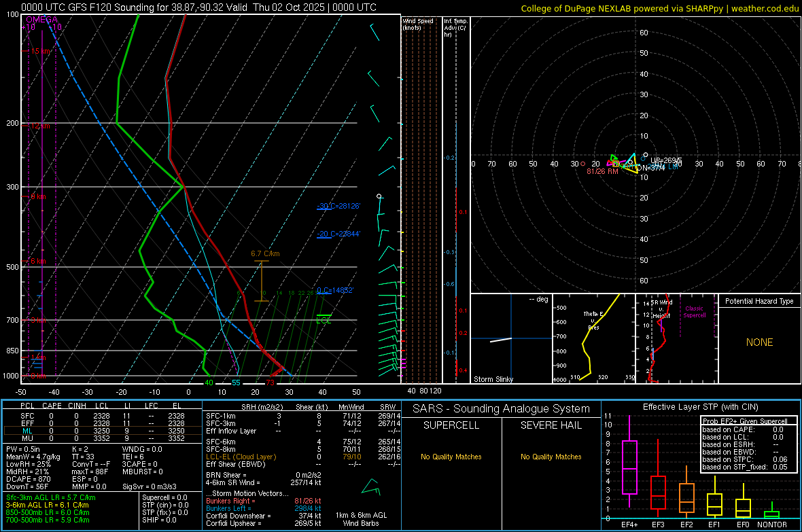Image resolution: width=802 pixels, height=532 pixels.
Task: Click the Theta-E v. Pres inset label
Action: pos(593,320)
